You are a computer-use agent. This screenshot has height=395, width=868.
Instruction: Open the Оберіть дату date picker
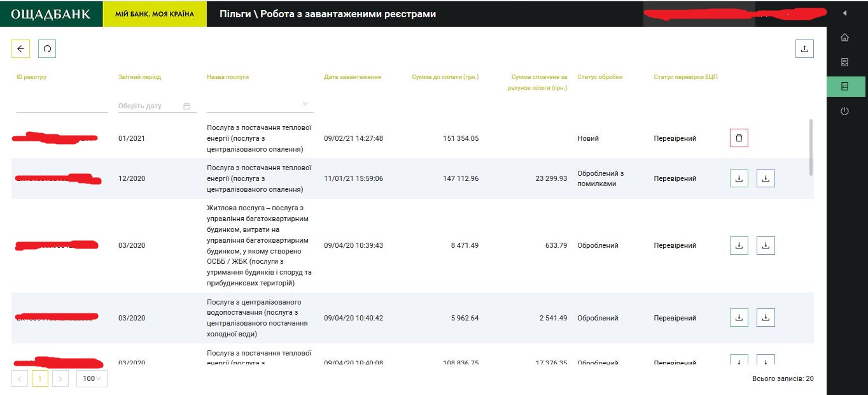(x=157, y=106)
